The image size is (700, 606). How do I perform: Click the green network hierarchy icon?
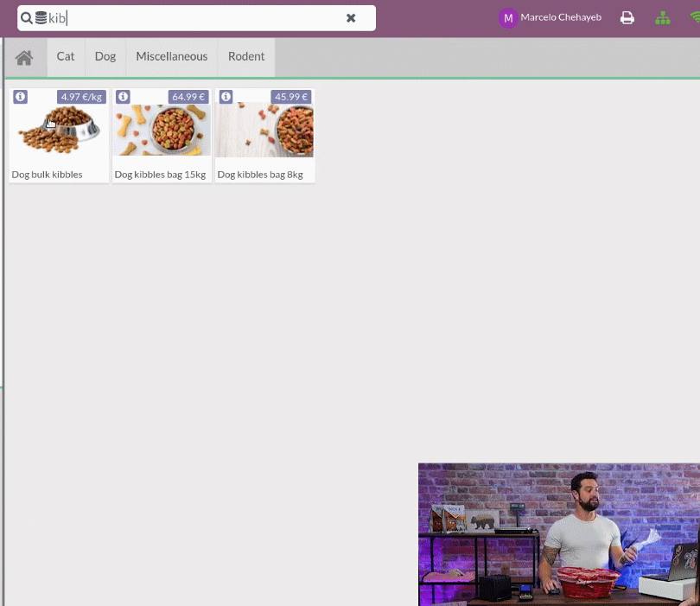(x=663, y=18)
